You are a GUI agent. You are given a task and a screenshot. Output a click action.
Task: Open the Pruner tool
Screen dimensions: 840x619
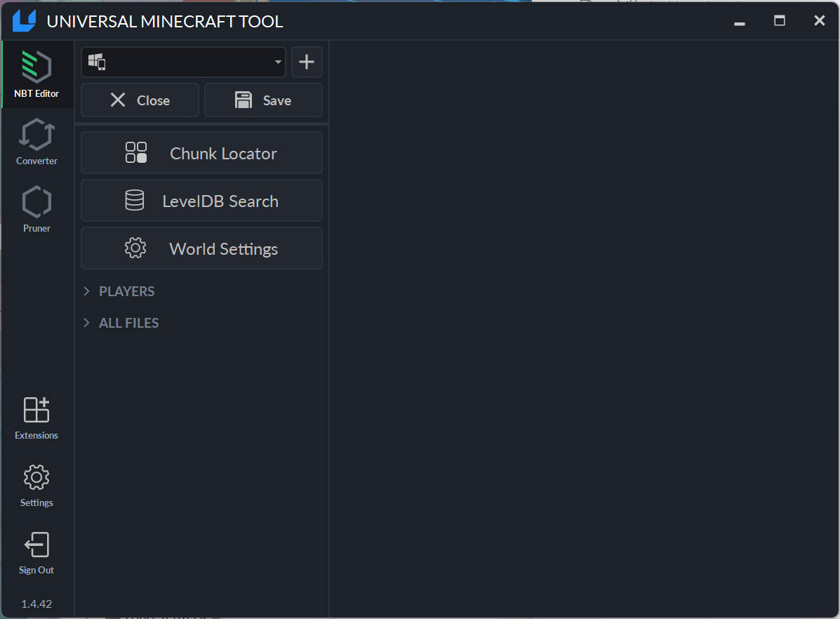click(36, 209)
